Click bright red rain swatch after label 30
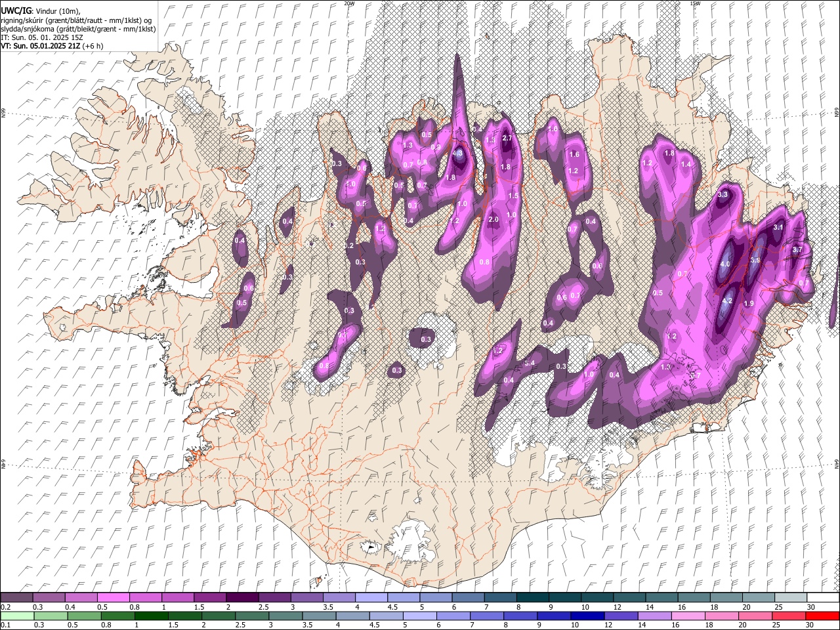 [822, 616]
